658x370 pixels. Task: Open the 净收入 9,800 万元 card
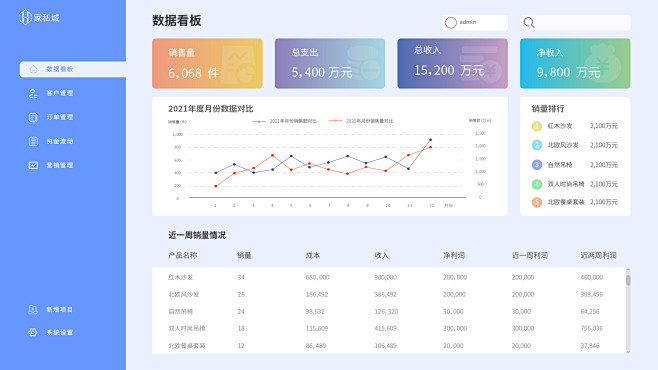coord(575,63)
